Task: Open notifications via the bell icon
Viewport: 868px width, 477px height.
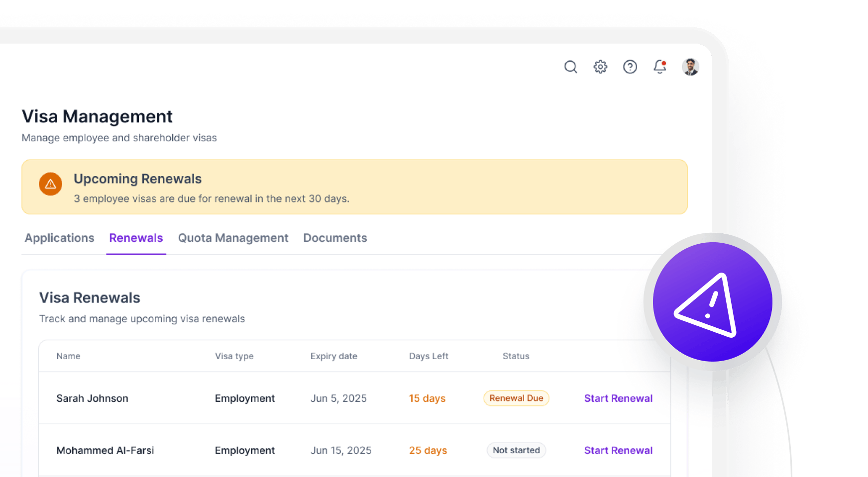Action: coord(659,68)
